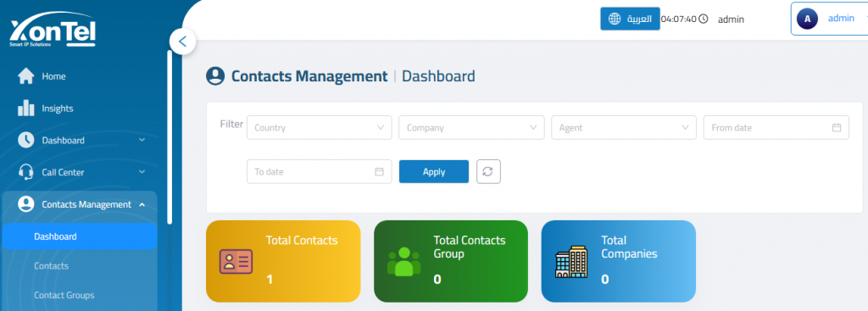
Task: Click the Total Contacts Group card title
Action: [x=470, y=247]
